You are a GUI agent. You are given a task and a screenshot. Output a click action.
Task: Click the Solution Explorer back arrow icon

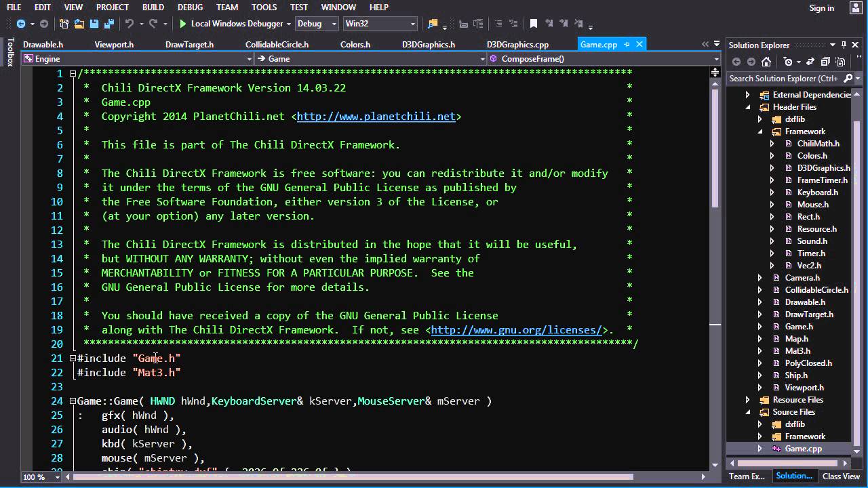pyautogui.click(x=736, y=62)
